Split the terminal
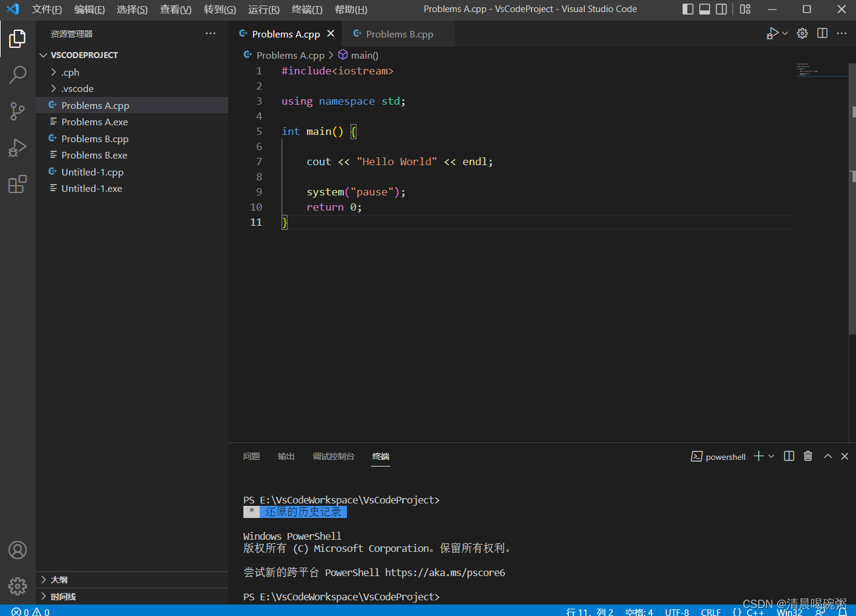856x616 pixels. coord(789,456)
